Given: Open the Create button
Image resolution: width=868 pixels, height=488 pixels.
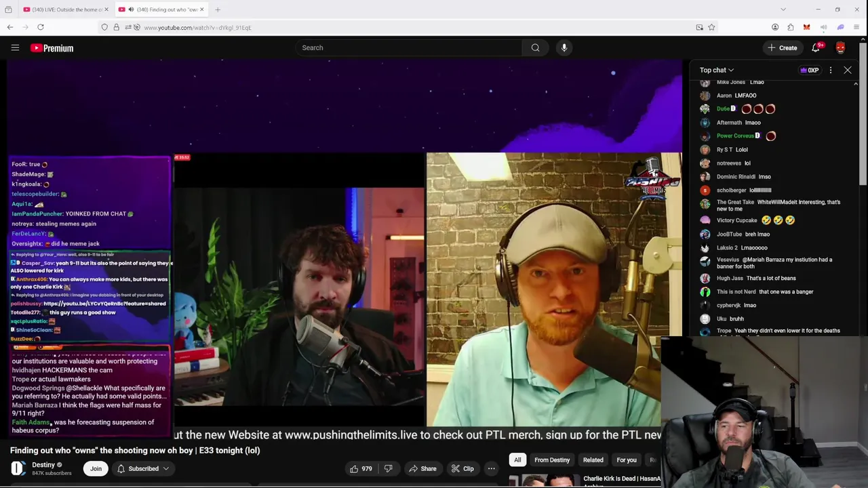Looking at the screenshot, I should pos(782,47).
